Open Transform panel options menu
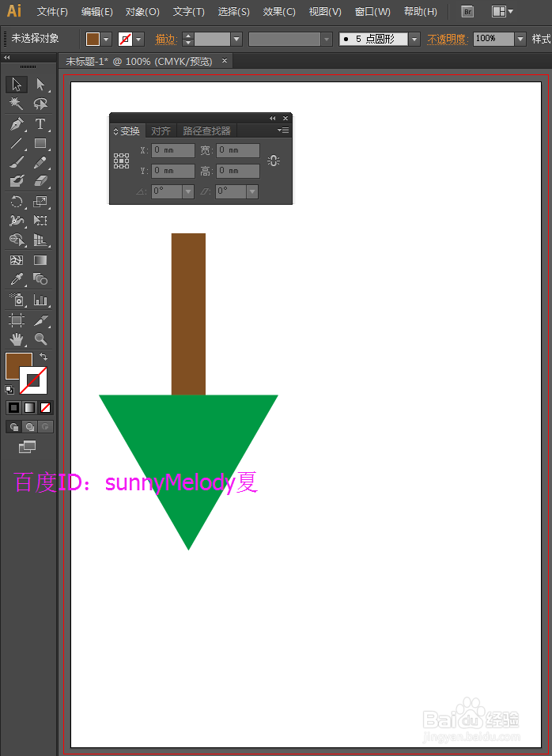Viewport: 552px width, 756px height. pyautogui.click(x=283, y=130)
